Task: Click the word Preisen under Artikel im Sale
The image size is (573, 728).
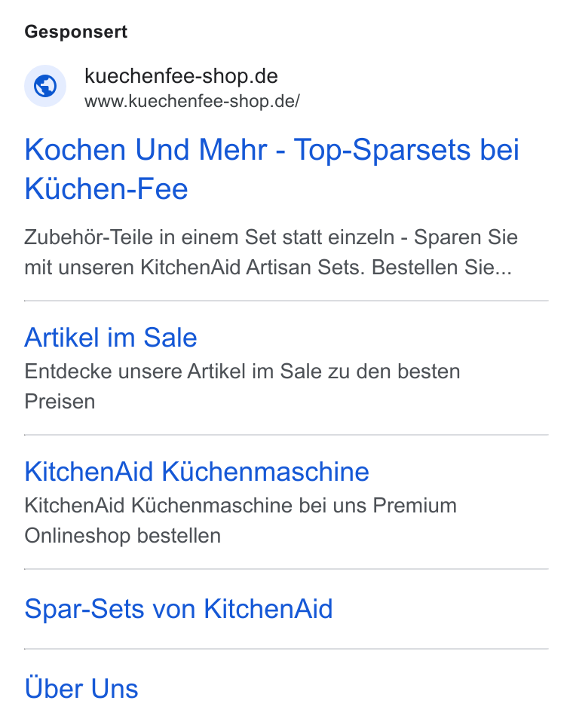Action: click(x=60, y=402)
